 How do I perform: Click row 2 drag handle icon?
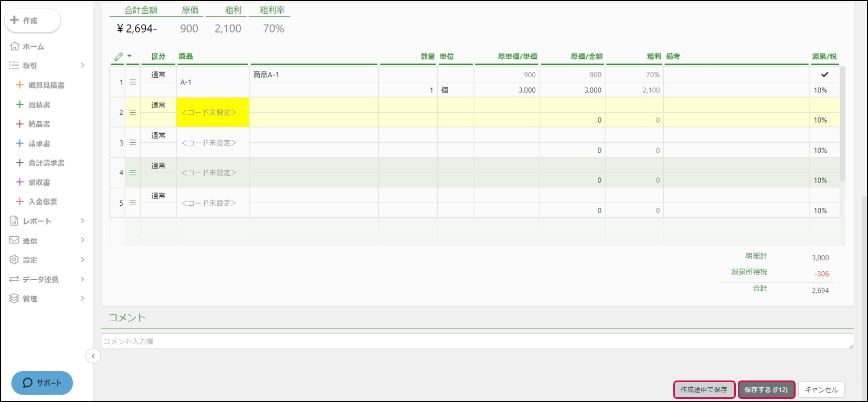(133, 112)
